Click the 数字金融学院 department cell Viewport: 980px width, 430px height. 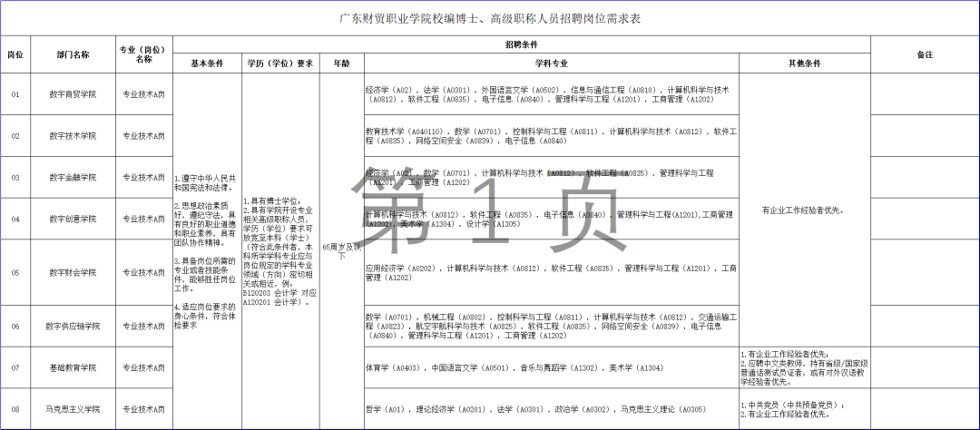73,178
